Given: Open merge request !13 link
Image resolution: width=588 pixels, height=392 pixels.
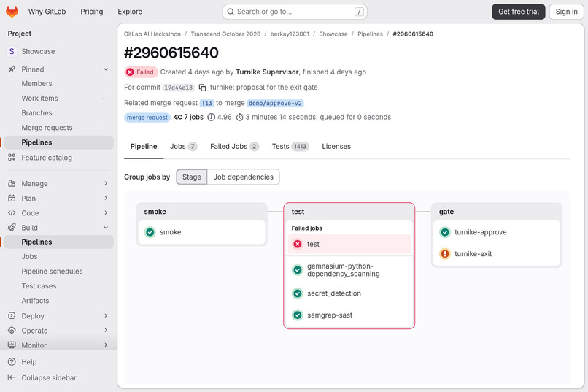Looking at the screenshot, I should point(206,103).
